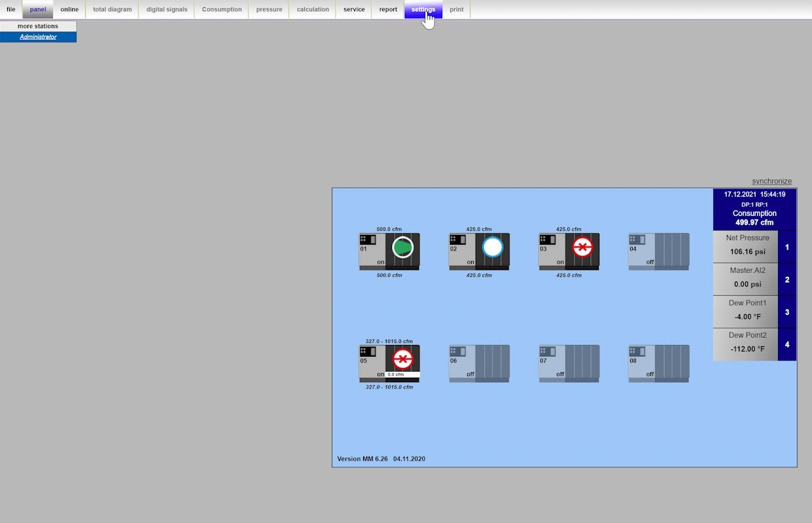Image resolution: width=812 pixels, height=523 pixels.
Task: Switch to total diagram tab
Action: point(112,10)
